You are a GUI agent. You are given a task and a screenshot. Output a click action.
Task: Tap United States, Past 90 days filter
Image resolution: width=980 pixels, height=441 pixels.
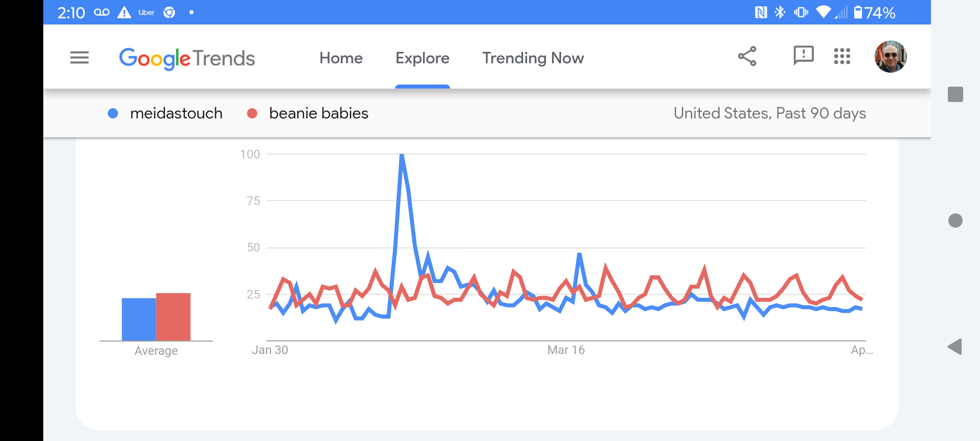[770, 113]
